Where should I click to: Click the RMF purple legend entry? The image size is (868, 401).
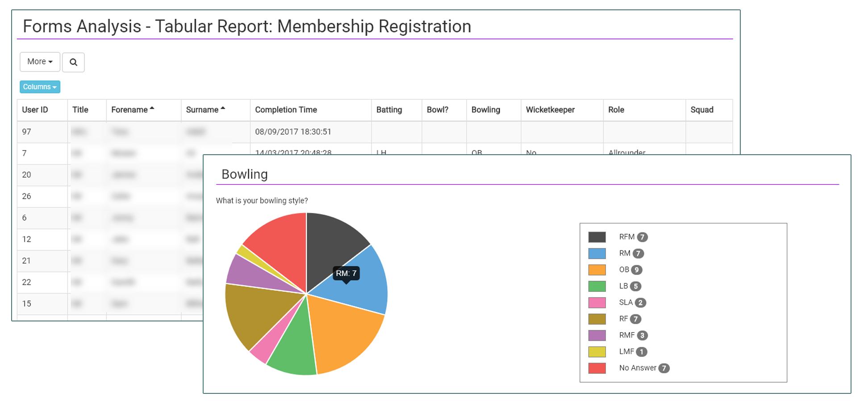tap(626, 335)
